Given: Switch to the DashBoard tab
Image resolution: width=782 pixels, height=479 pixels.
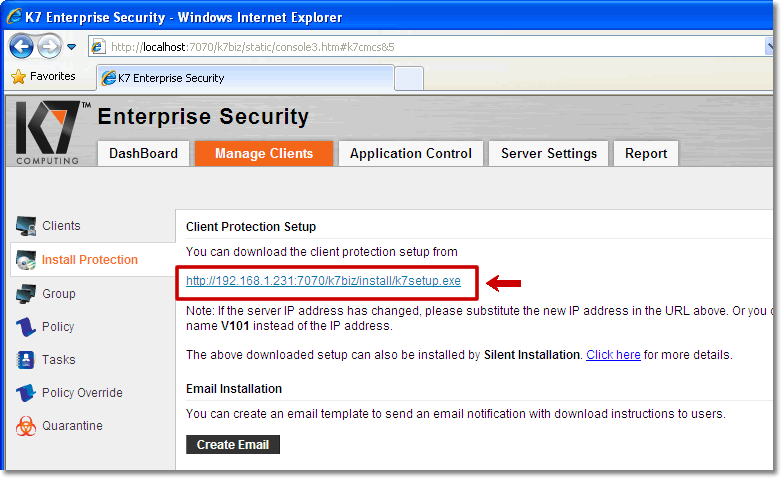Looking at the screenshot, I should pos(144,153).
